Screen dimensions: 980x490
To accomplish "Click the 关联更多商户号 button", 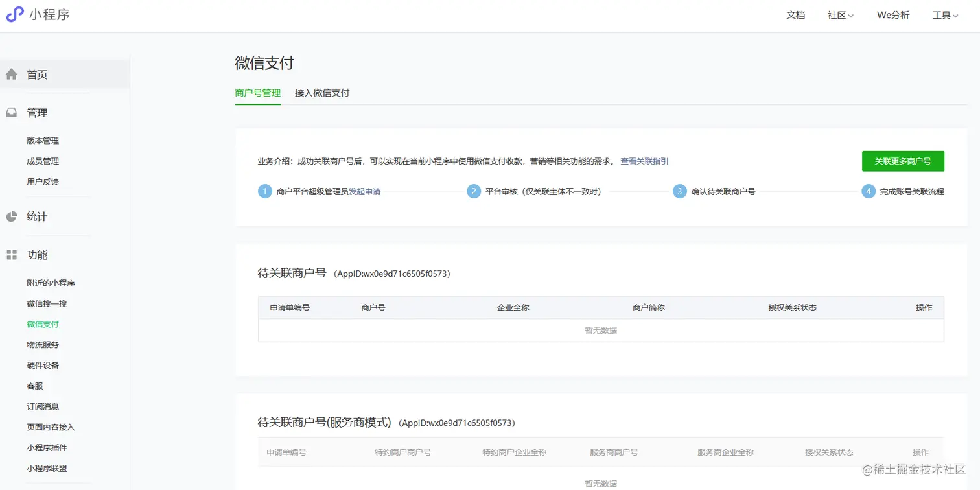I will (x=903, y=161).
